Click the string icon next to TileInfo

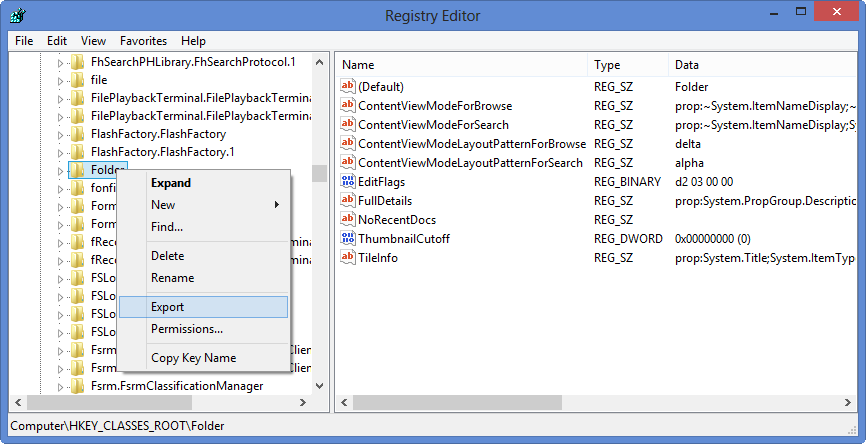[x=348, y=257]
